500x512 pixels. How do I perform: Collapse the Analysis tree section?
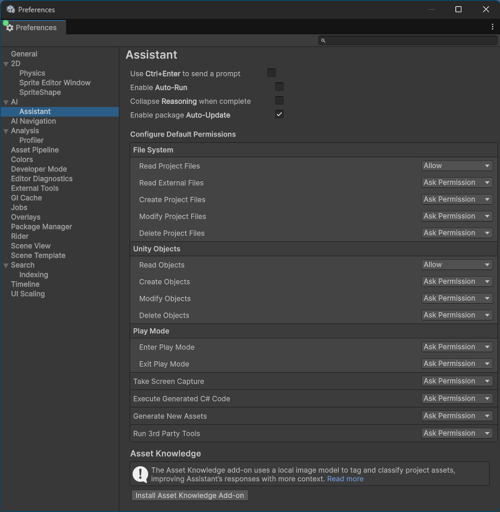[6, 131]
